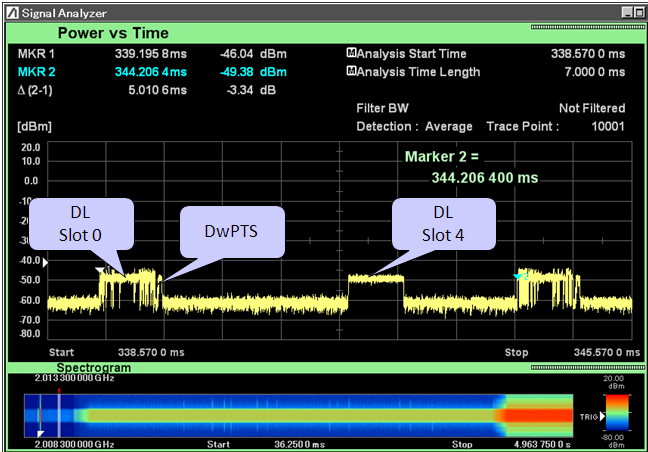The width and height of the screenshot is (648, 452).
Task: Click the MKR 1 time value 339.195 8ms
Action: pos(151,54)
